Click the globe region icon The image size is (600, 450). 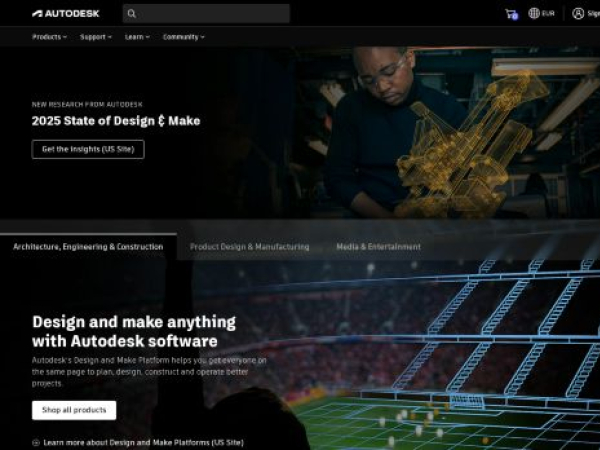(534, 13)
